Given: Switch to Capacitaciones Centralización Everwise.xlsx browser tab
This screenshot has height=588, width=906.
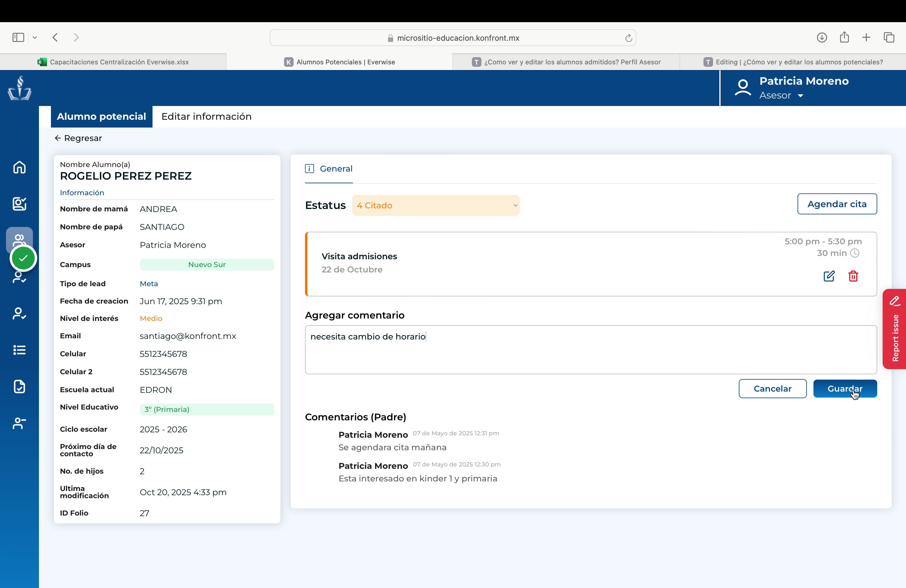Looking at the screenshot, I should click(113, 62).
